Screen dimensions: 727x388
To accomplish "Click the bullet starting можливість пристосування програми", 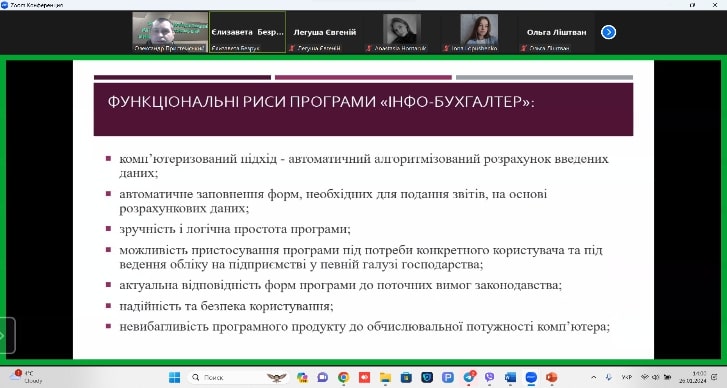I will [x=361, y=257].
